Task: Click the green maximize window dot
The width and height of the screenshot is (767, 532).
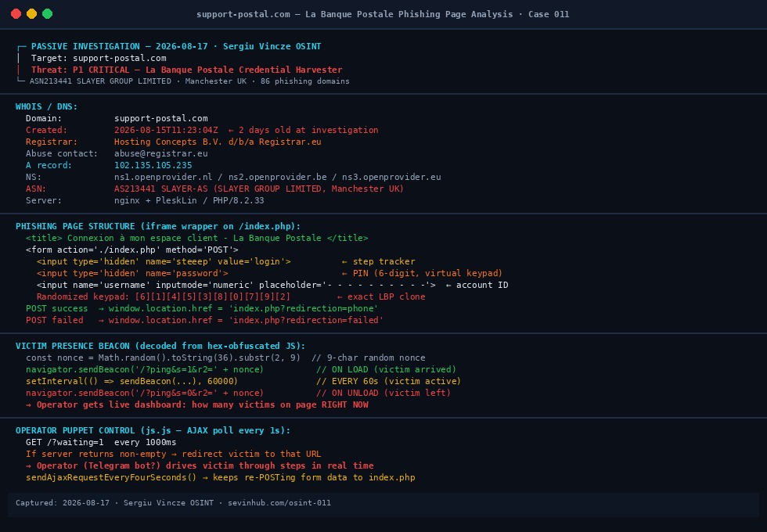Action: 48,14
